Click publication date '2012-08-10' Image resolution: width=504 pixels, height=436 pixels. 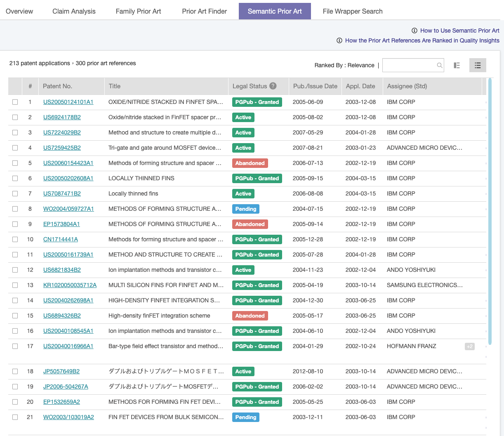coord(308,371)
